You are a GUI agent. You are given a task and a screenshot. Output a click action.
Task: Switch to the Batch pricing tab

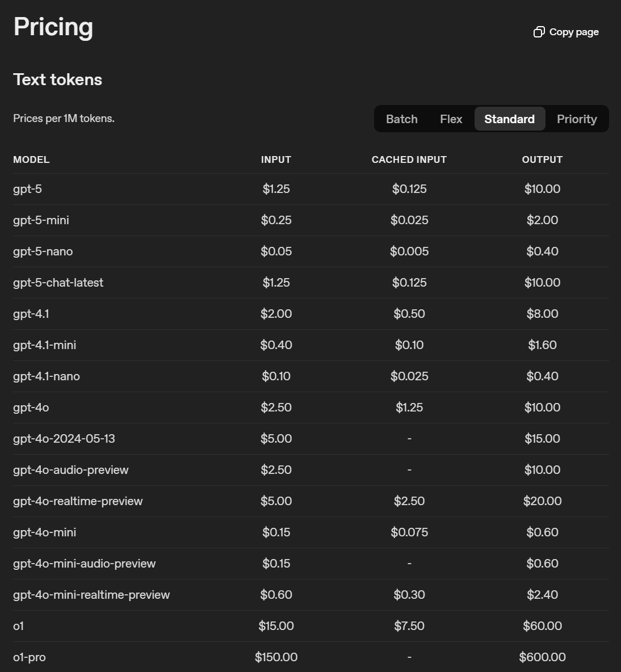401,119
